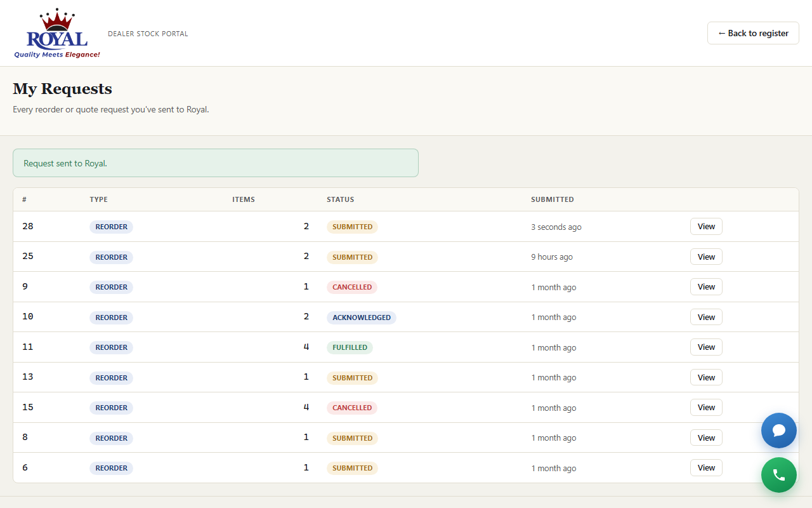Open View for request 10

click(x=706, y=317)
